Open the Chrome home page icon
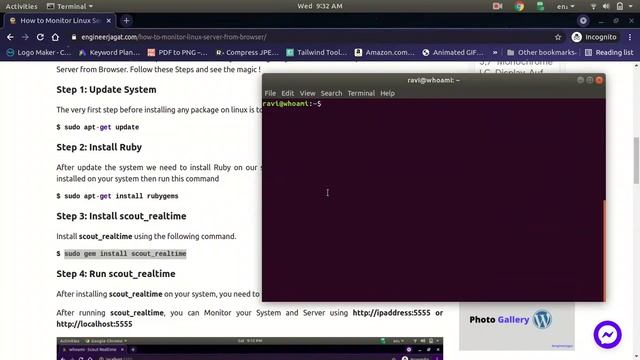The image size is (640, 360). click(55, 37)
